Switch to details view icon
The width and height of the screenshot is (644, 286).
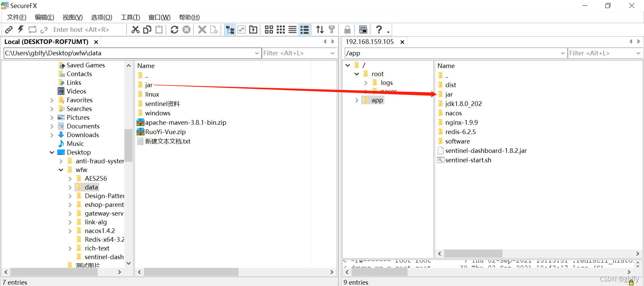pos(305,30)
